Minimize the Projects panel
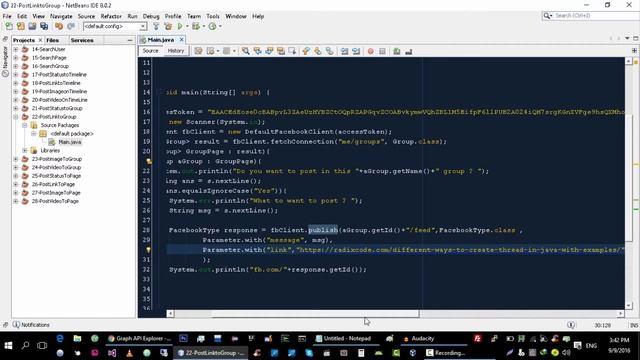 pos(130,40)
